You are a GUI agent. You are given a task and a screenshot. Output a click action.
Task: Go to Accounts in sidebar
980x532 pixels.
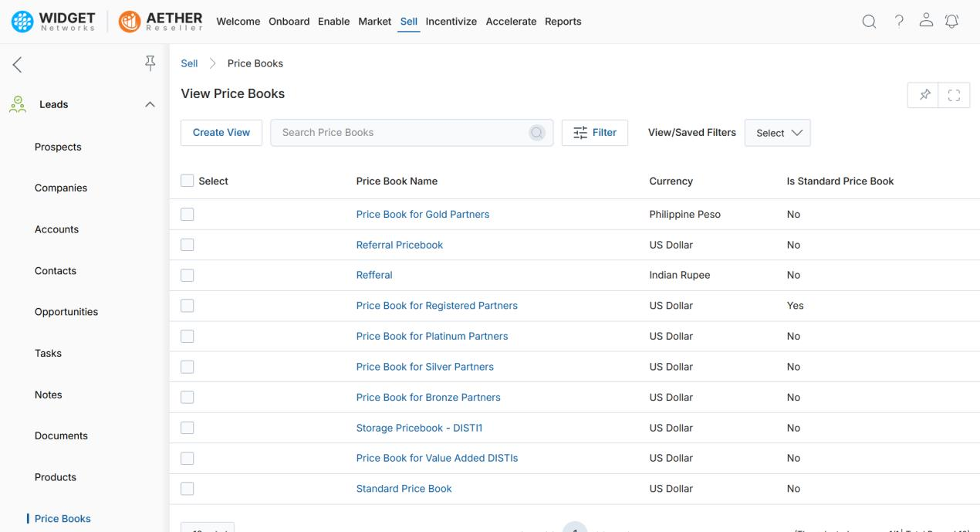coord(57,229)
